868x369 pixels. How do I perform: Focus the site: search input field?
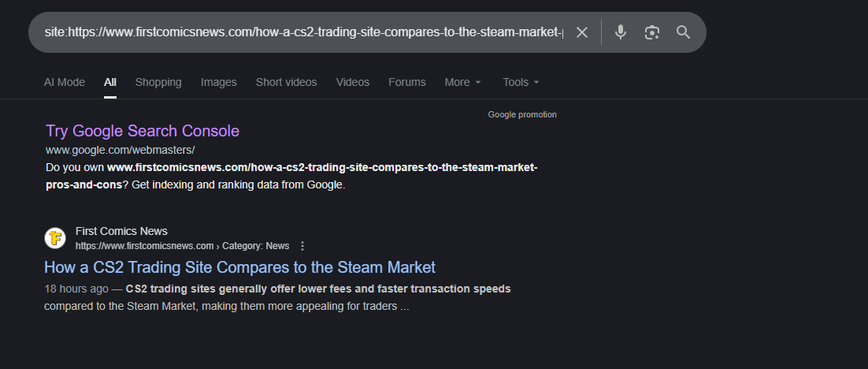coord(303,32)
